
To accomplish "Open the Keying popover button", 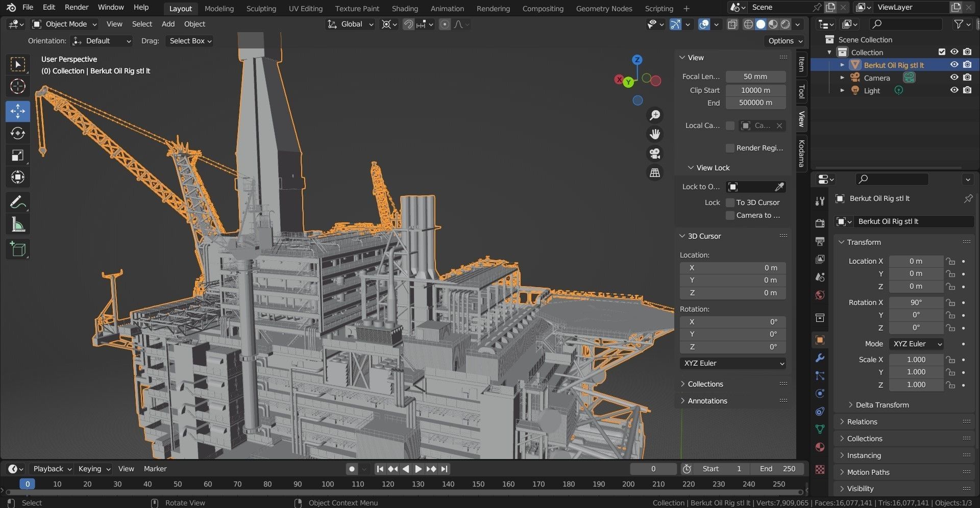I will pos(93,469).
